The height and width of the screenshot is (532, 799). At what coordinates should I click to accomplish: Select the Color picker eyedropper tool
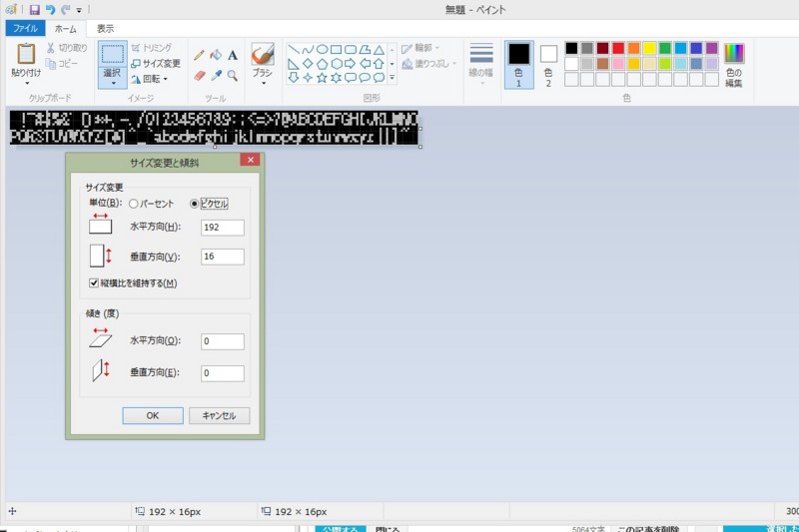point(216,76)
